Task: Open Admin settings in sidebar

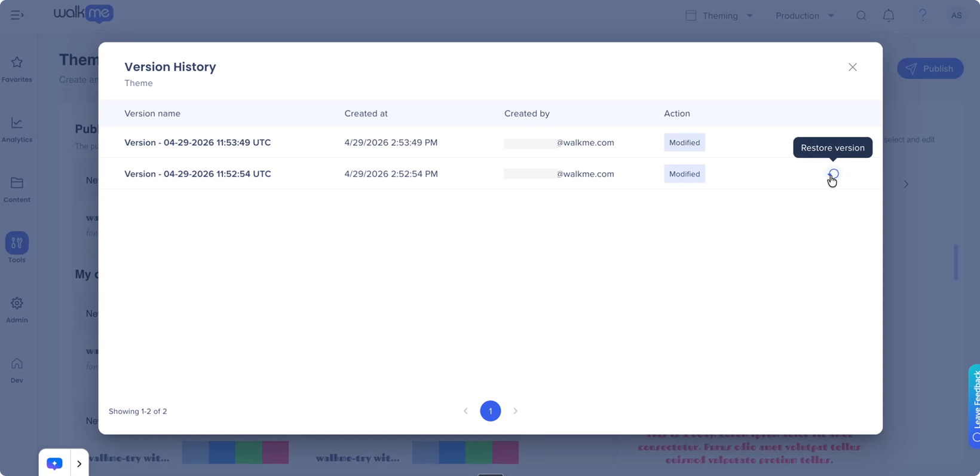Action: pyautogui.click(x=17, y=309)
